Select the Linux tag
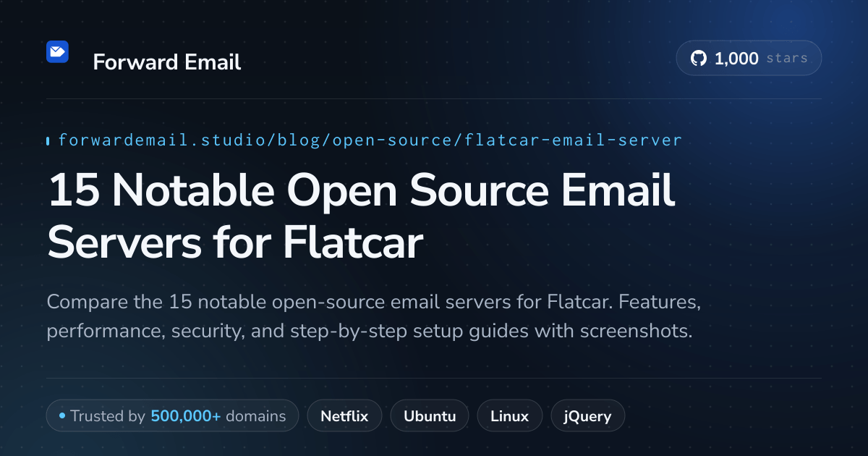 510,416
